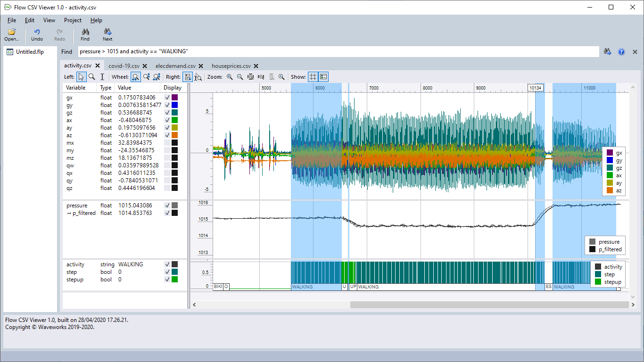Uncheck the pressure display checkbox
The image size is (644, 362).
[x=167, y=206]
